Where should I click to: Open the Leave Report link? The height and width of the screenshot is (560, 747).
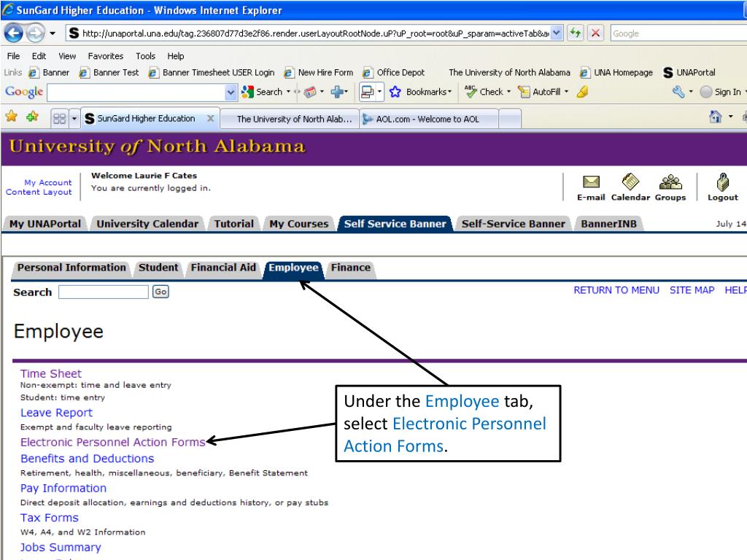pyautogui.click(x=56, y=413)
